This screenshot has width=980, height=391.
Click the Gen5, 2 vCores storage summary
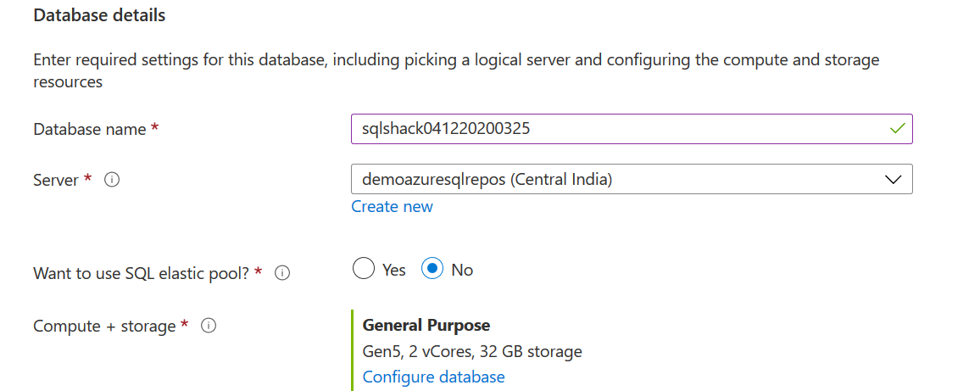(x=471, y=351)
